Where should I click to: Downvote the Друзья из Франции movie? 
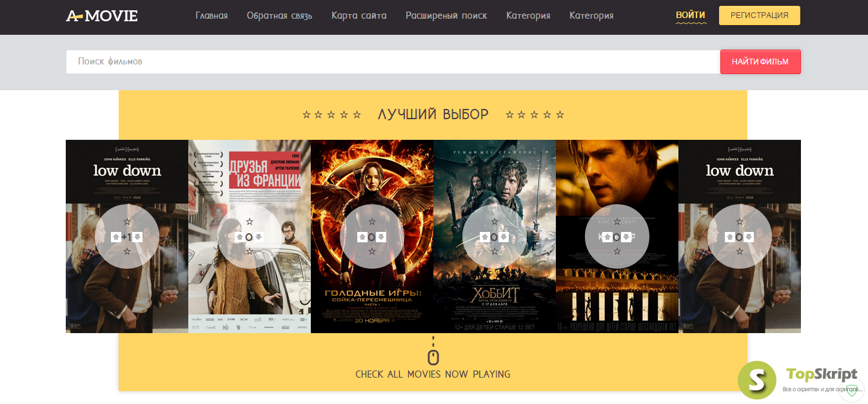point(259,237)
